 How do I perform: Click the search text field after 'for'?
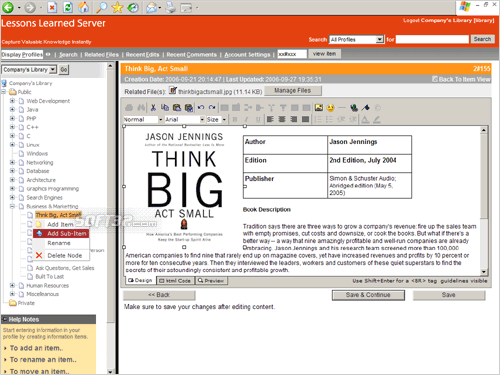coord(432,39)
